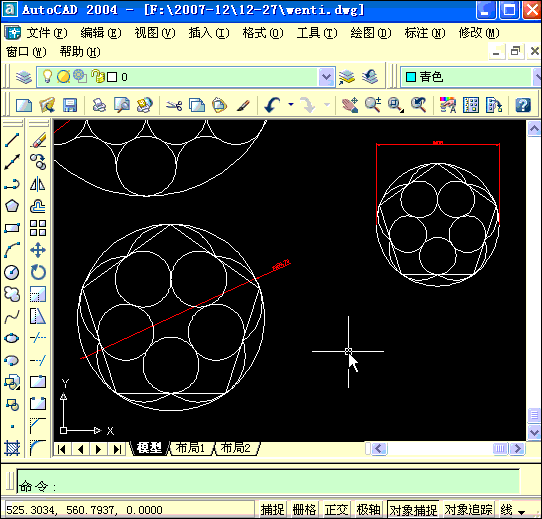Toggle 栅格 grid display in status bar
The width and height of the screenshot is (542, 519).
[305, 510]
